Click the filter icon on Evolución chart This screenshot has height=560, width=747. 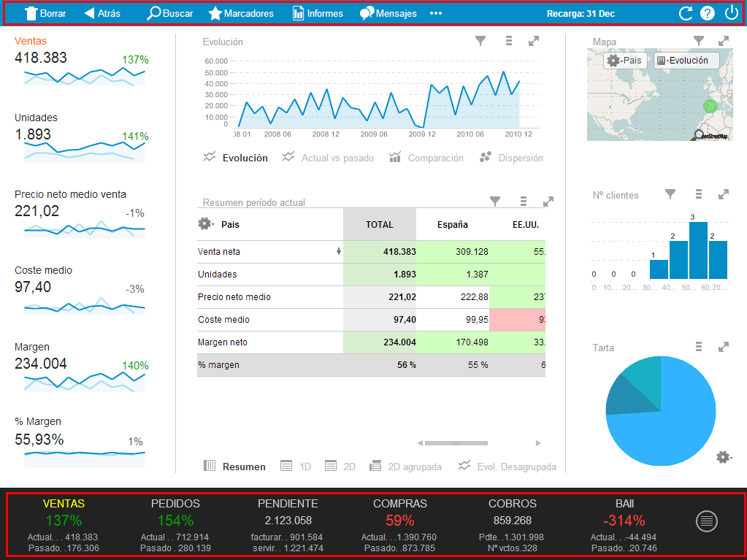(480, 42)
